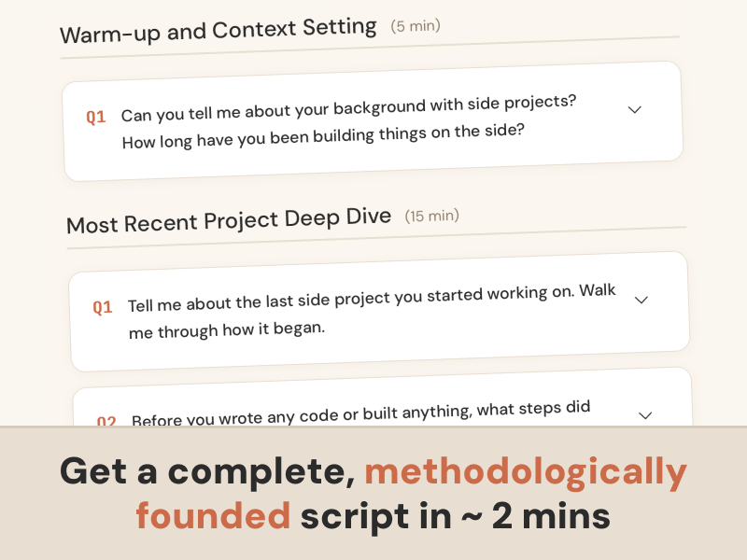Image resolution: width=747 pixels, height=560 pixels.
Task: Select the 'Most Recent Project Deep Dive' heading
Action: tap(229, 221)
